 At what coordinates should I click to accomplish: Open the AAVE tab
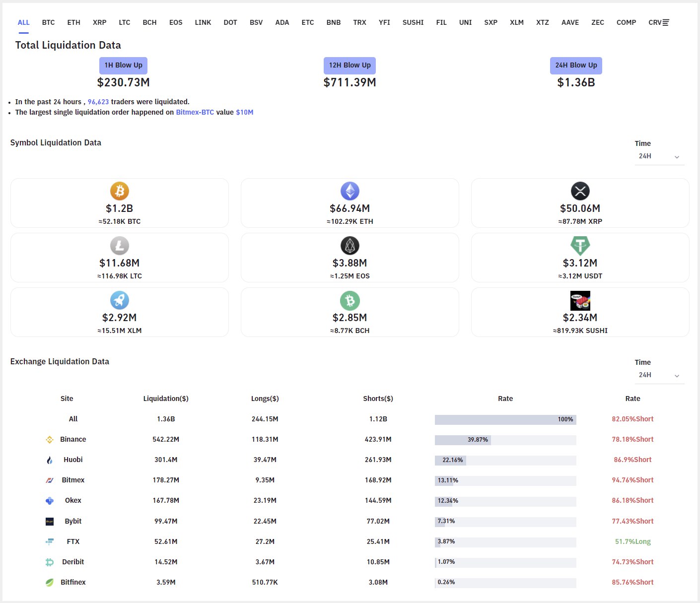pos(570,22)
